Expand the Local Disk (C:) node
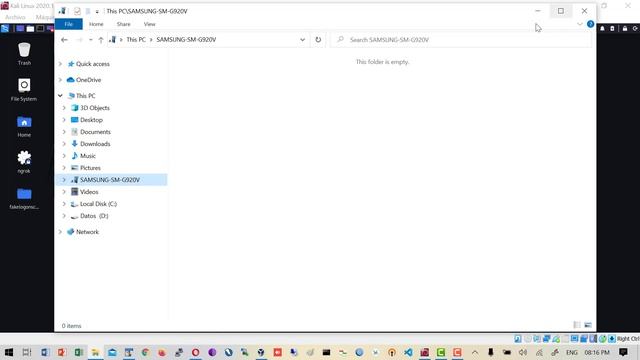Viewport: 640px width, 360px height. tap(64, 204)
